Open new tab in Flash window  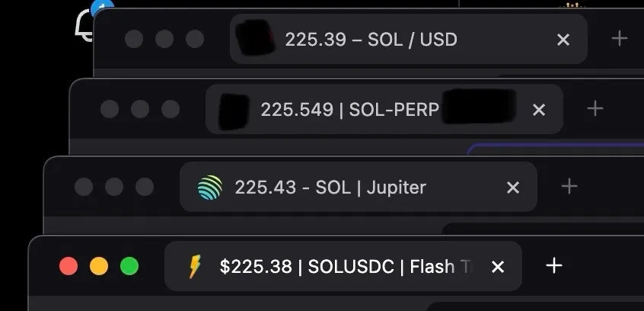(x=554, y=265)
